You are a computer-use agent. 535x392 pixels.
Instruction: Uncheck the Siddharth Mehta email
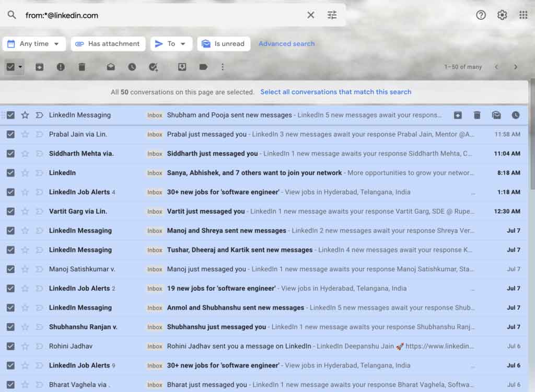[x=10, y=154]
